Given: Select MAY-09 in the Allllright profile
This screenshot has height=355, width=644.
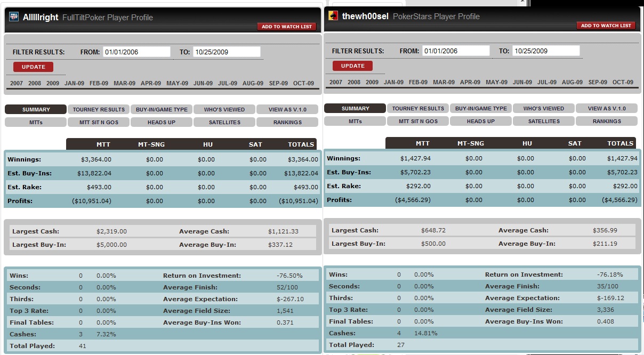Looking at the screenshot, I should click(177, 83).
